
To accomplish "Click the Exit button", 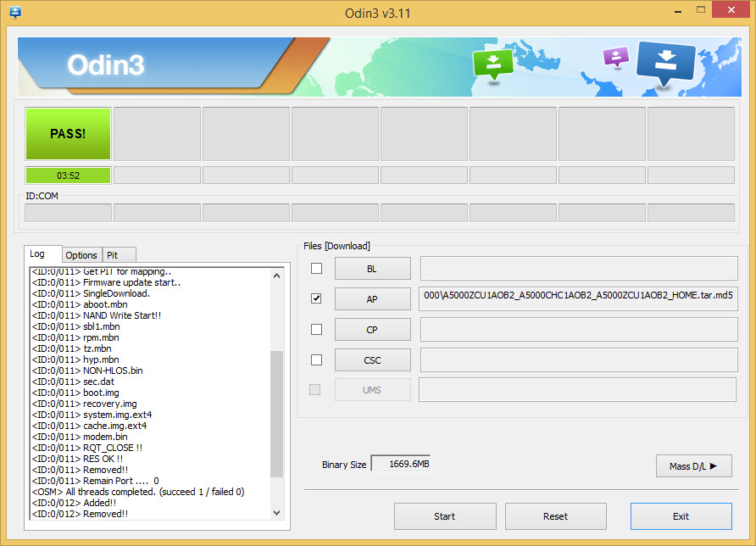I will pyautogui.click(x=681, y=516).
